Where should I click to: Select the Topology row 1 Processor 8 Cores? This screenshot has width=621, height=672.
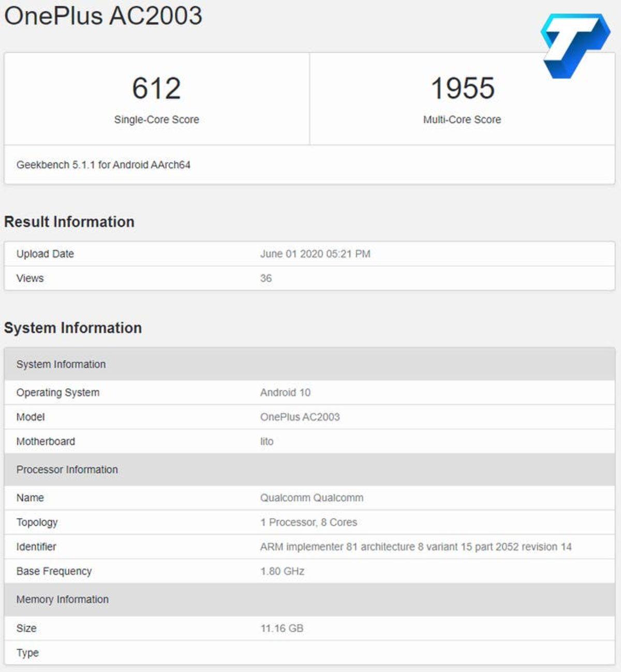coord(308,522)
